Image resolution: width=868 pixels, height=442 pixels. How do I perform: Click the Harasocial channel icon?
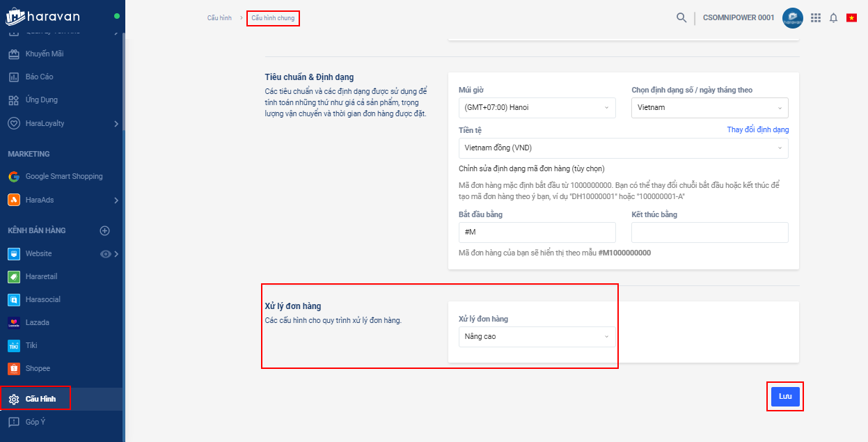pyautogui.click(x=13, y=299)
